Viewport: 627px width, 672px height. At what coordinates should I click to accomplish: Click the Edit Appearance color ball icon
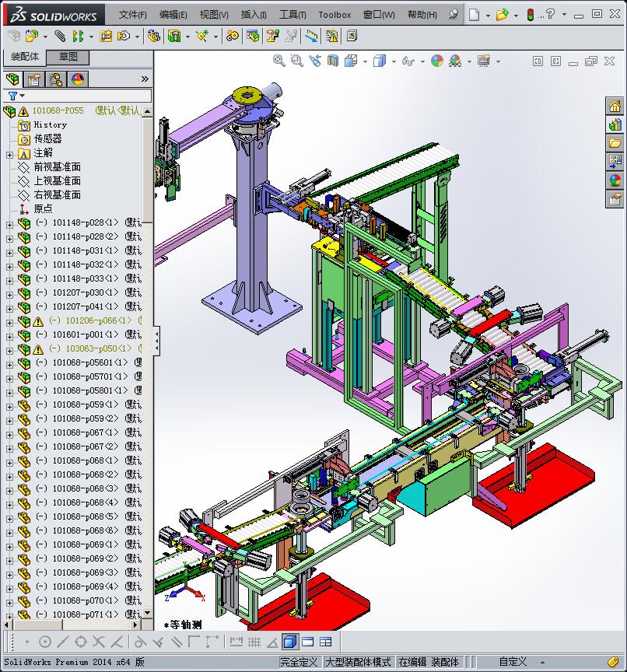click(x=436, y=61)
